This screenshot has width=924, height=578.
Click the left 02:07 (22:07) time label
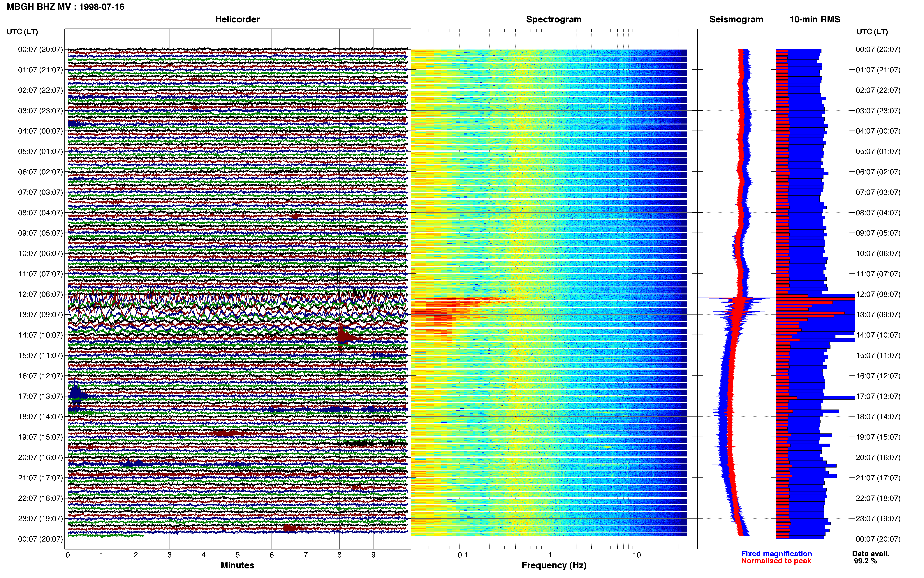pos(41,90)
